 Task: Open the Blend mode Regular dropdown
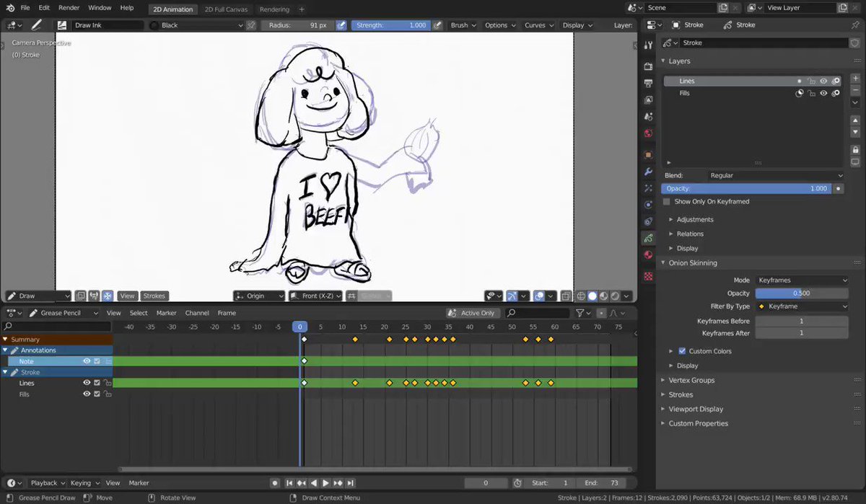[x=777, y=175]
